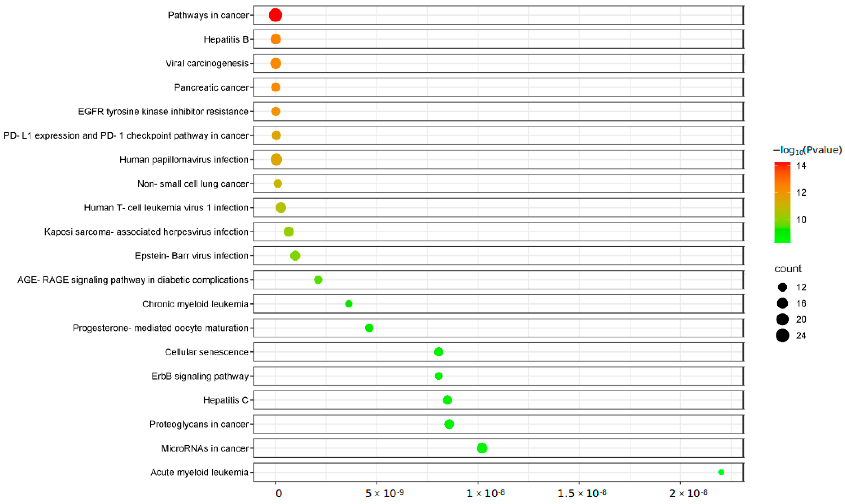The width and height of the screenshot is (845, 504).
Task: Click the color legend value 14
Action: coord(801,166)
